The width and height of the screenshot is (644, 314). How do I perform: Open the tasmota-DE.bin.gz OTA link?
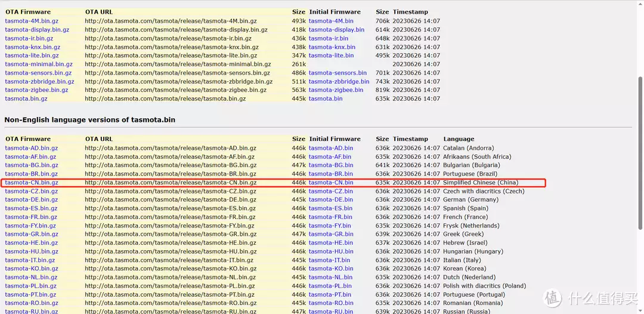click(x=31, y=200)
